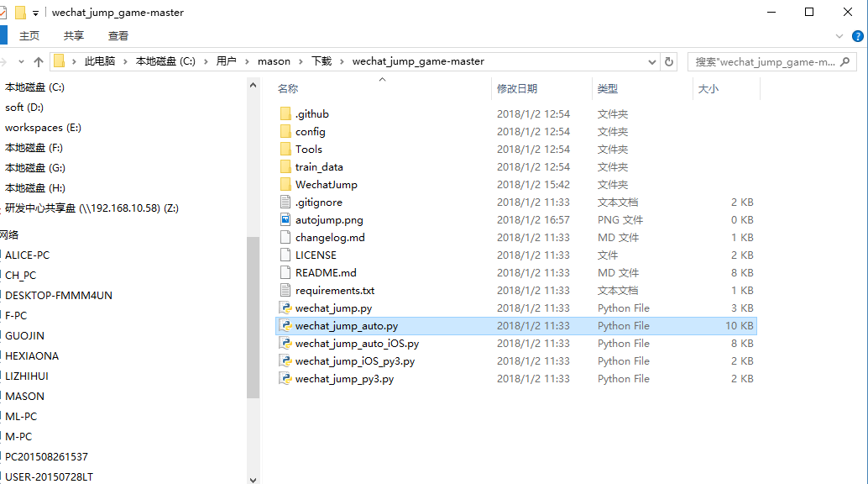Select the WechatJump folder icon
This screenshot has height=484, width=868.
tap(285, 185)
